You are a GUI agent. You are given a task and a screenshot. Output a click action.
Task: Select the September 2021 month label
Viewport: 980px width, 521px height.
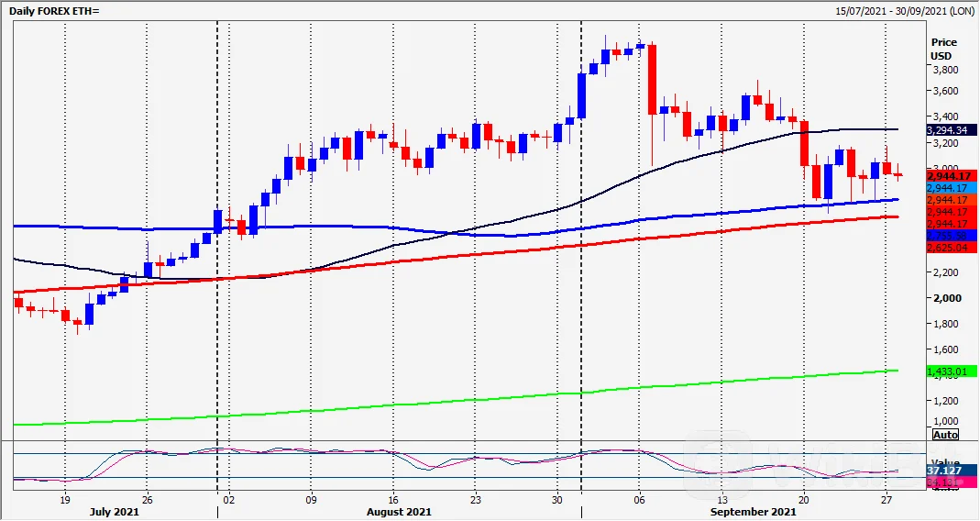click(x=755, y=512)
